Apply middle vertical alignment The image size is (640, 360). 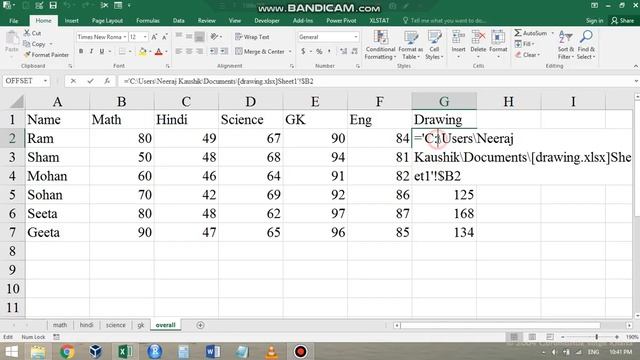tap(189, 37)
